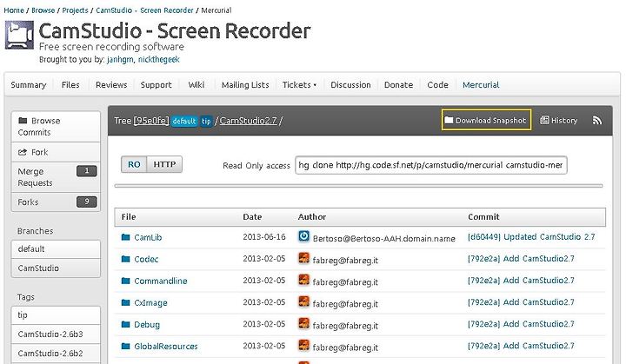Switch to the Wiki tab

(196, 84)
